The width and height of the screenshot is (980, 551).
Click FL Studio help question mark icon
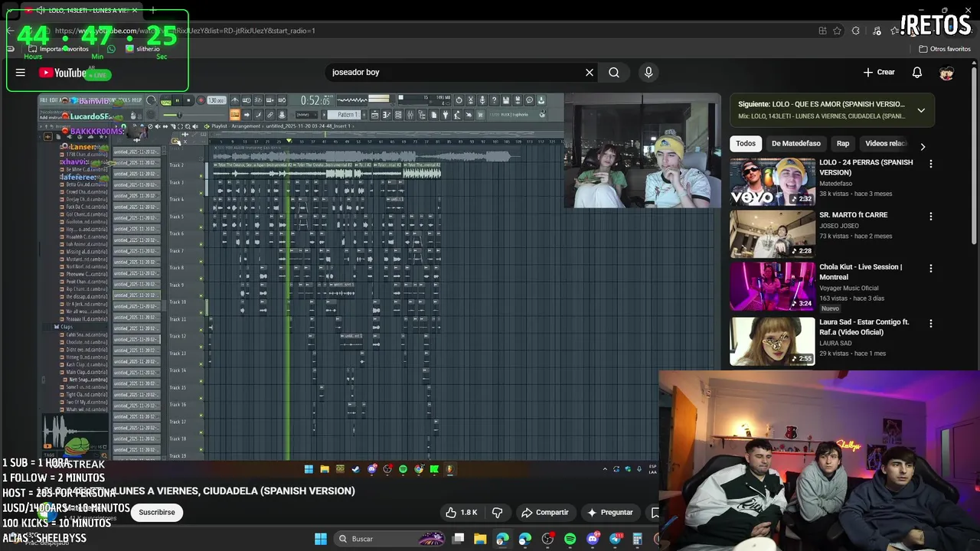494,99
